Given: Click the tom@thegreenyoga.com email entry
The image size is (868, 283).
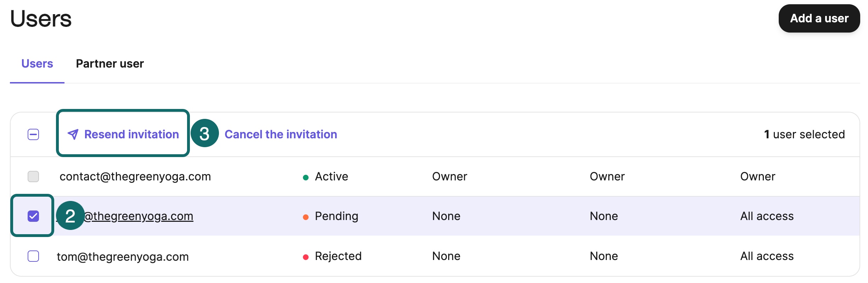Looking at the screenshot, I should pyautogui.click(x=123, y=256).
